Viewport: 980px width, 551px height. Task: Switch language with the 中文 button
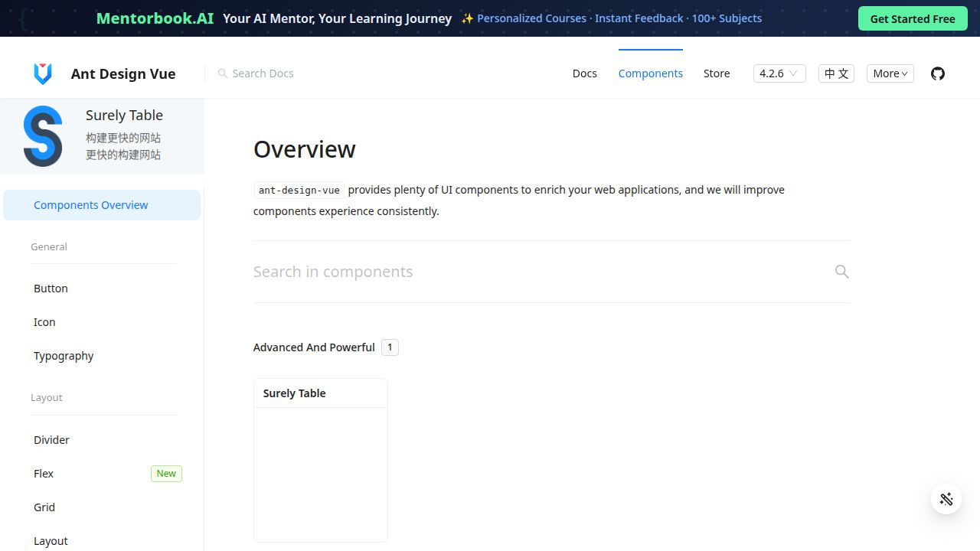(x=836, y=73)
